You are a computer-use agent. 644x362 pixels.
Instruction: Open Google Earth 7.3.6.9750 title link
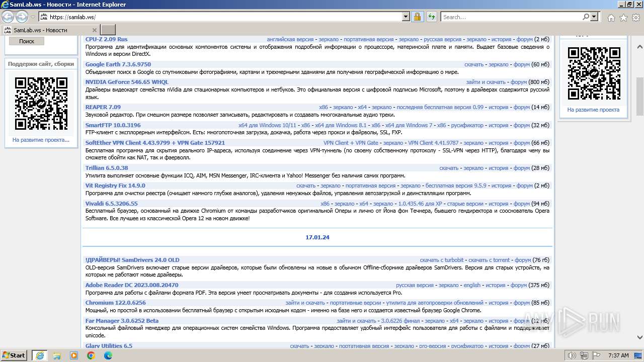118,64
